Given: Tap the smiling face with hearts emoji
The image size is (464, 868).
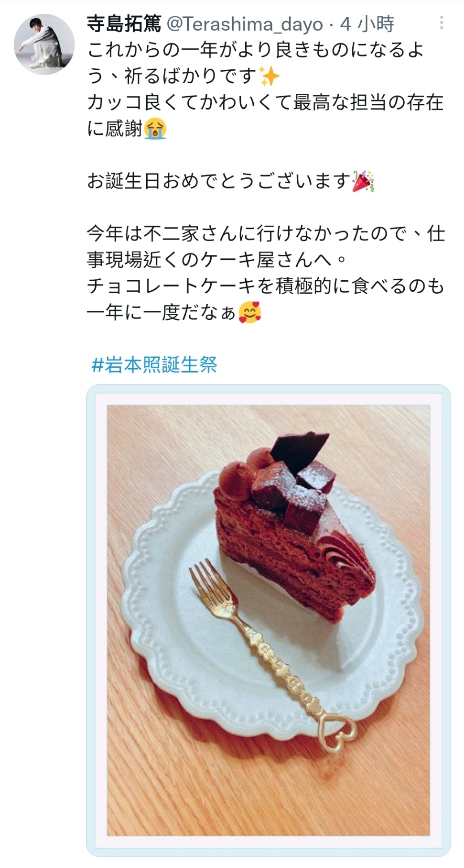Looking at the screenshot, I should (249, 312).
